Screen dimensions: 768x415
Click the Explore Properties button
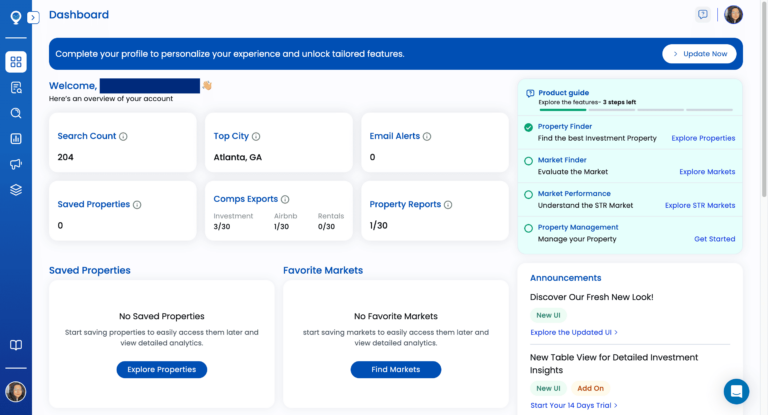162,370
